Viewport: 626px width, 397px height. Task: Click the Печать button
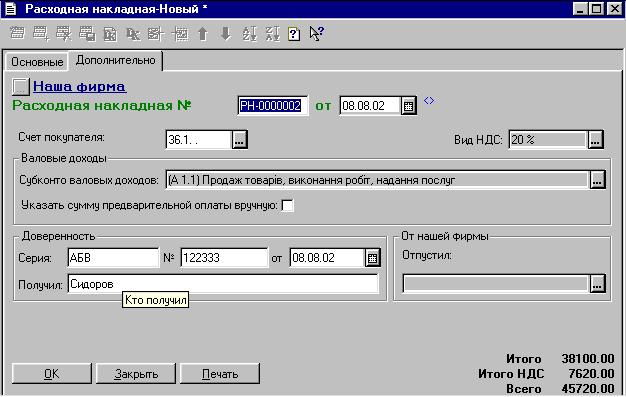tap(220, 374)
